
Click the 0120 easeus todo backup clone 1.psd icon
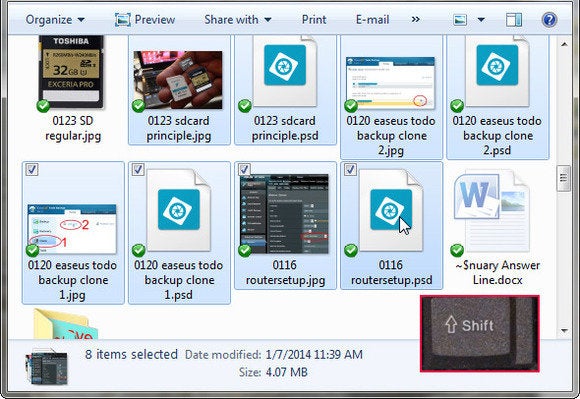179,211
